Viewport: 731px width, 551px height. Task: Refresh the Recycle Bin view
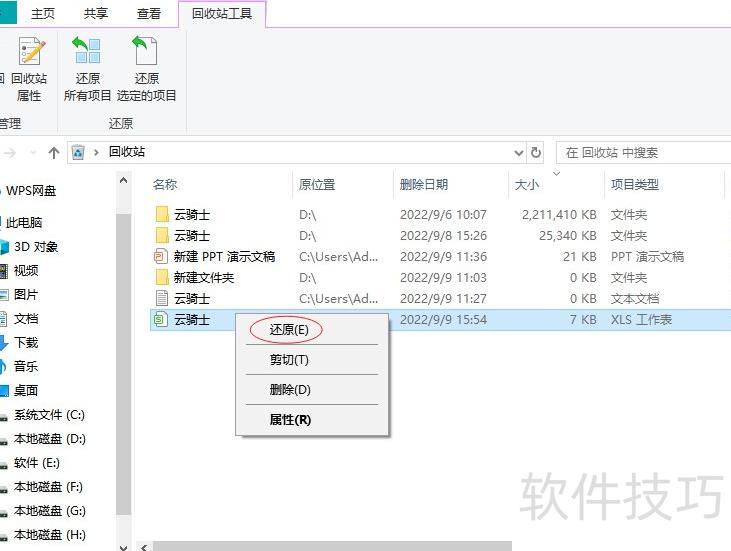tap(536, 152)
